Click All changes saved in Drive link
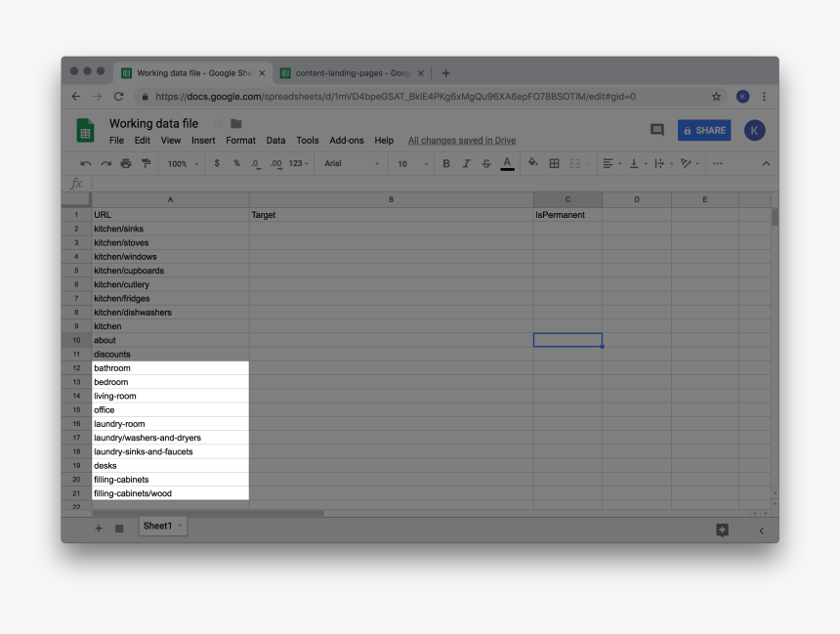This screenshot has height=634, width=840. point(462,141)
